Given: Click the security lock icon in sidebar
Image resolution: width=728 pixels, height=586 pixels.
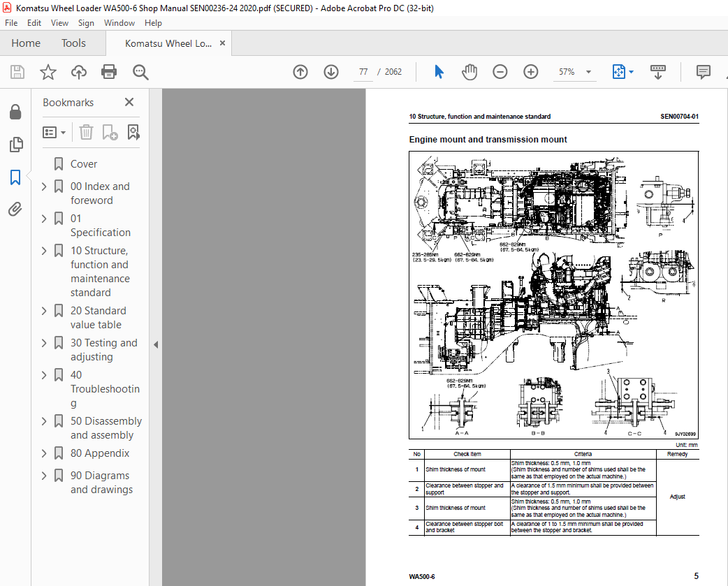Looking at the screenshot, I should (x=15, y=112).
